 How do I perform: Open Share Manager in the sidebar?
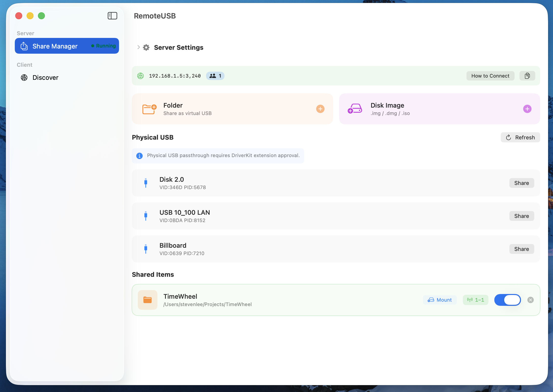coord(67,46)
